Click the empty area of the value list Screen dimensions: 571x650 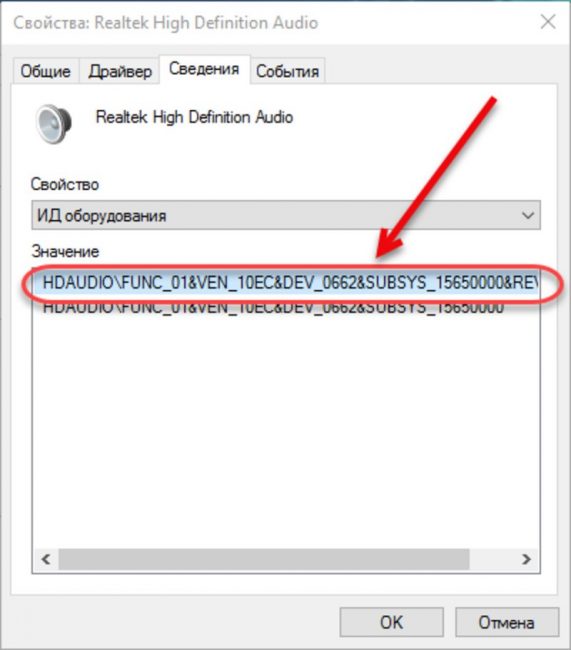click(286, 431)
